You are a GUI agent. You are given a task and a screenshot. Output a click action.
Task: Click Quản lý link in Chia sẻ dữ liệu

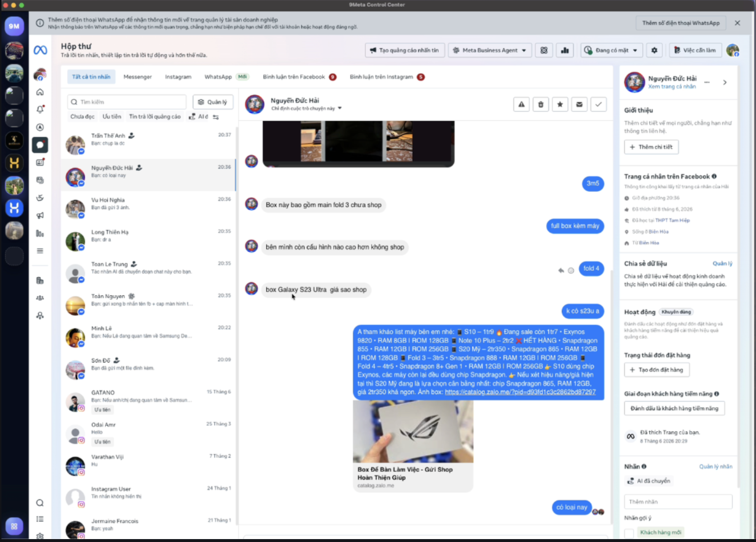[722, 264]
